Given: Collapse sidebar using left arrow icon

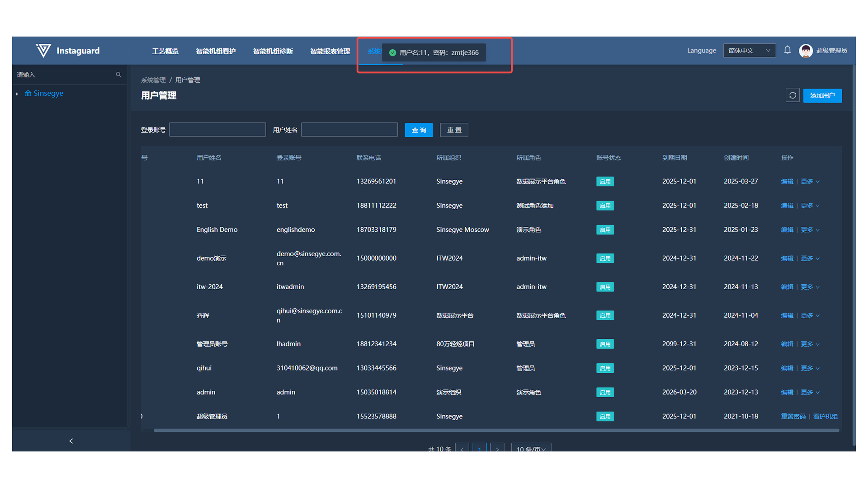Looking at the screenshot, I should coord(71,441).
